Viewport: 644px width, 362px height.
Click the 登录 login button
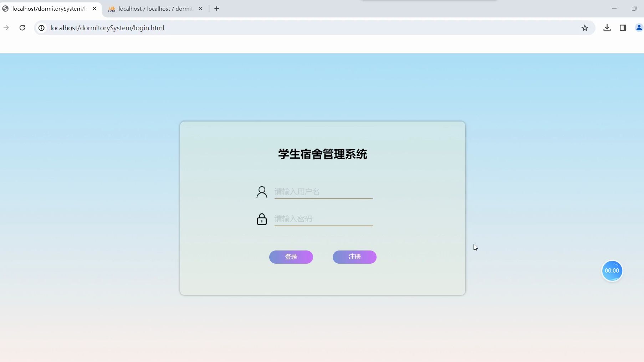point(291,257)
